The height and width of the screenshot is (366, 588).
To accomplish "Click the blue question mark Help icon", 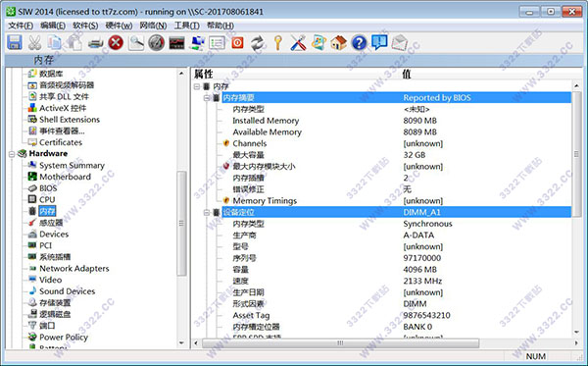I will tap(359, 43).
